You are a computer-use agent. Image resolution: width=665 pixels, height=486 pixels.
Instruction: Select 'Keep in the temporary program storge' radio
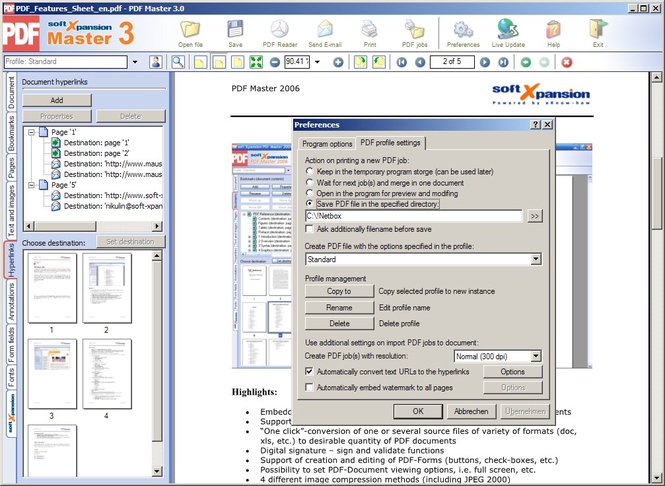[x=310, y=171]
